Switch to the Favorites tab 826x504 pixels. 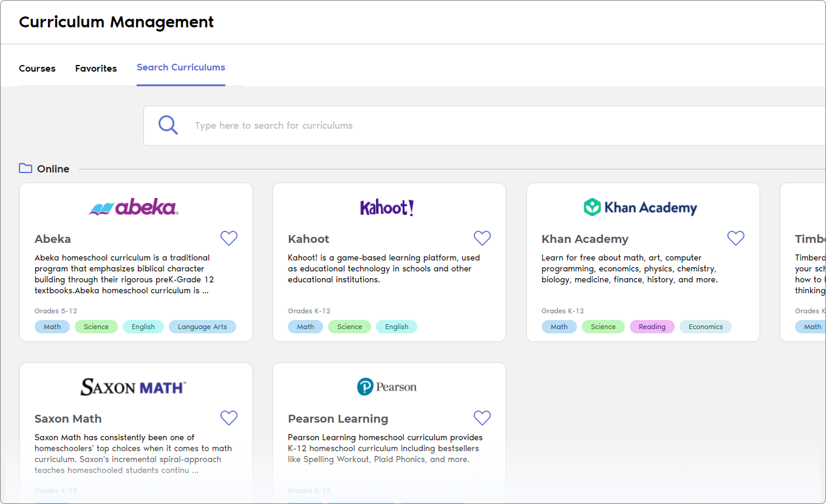[96, 69]
